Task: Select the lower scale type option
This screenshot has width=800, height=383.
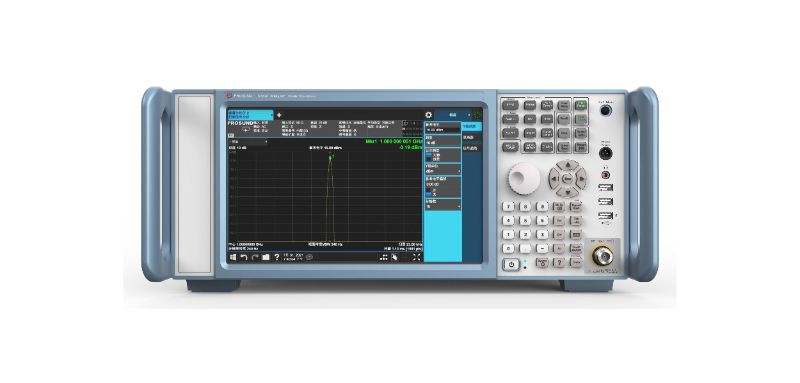Action: tap(429, 159)
